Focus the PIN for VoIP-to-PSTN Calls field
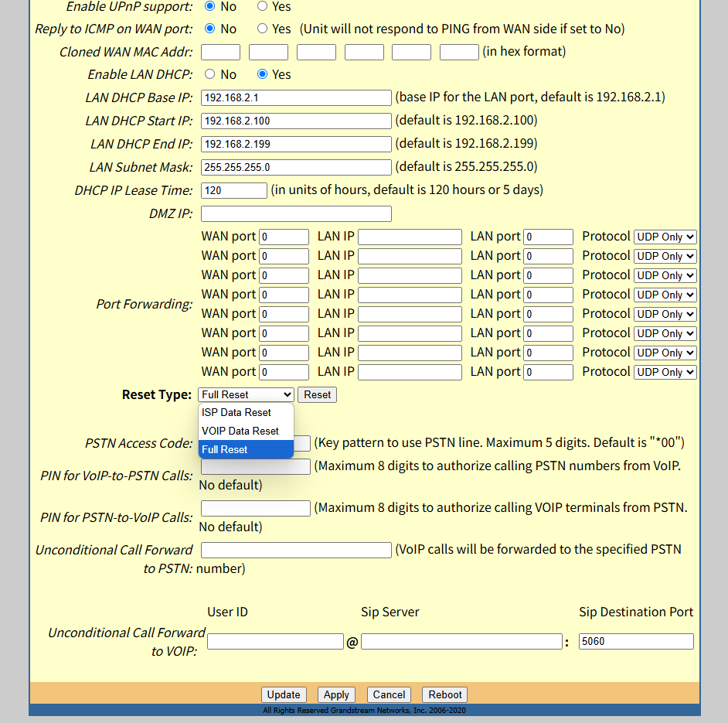Image resolution: width=728 pixels, height=723 pixels. (255, 466)
